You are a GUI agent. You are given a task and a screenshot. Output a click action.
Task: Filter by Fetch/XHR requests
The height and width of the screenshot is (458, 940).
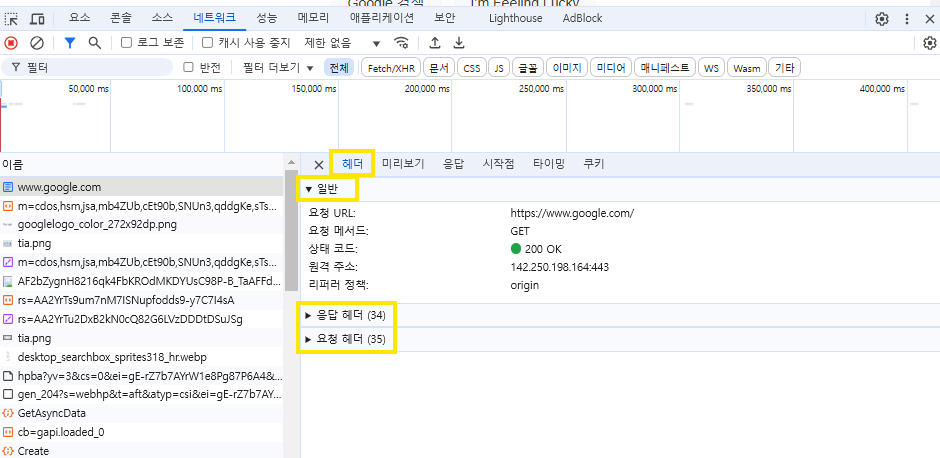click(x=391, y=68)
